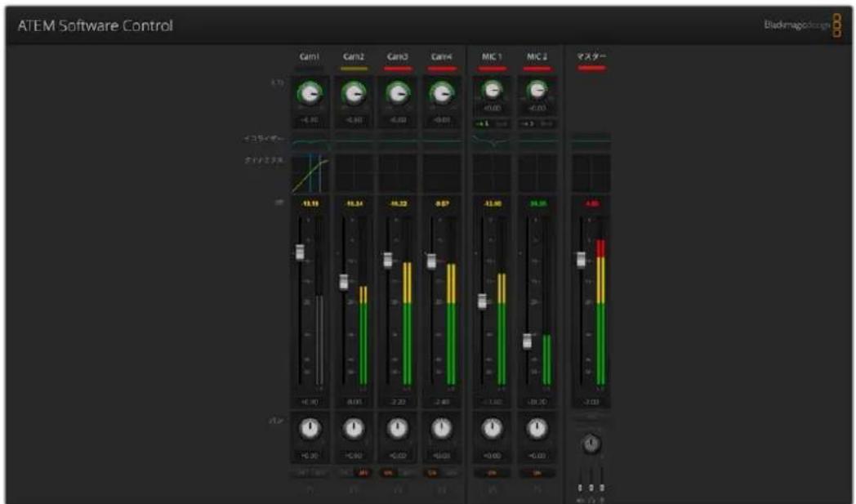856x504 pixels.
Task: Toggle Cam3 AFV button
Action: 407,473
